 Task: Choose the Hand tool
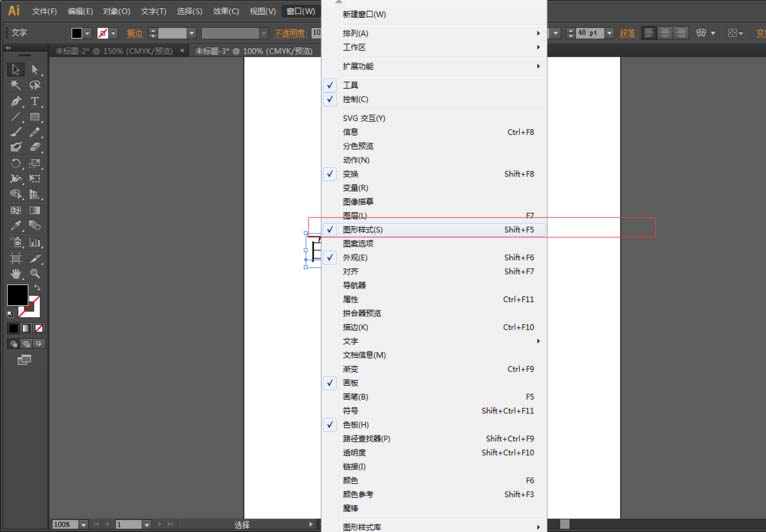pos(16,274)
